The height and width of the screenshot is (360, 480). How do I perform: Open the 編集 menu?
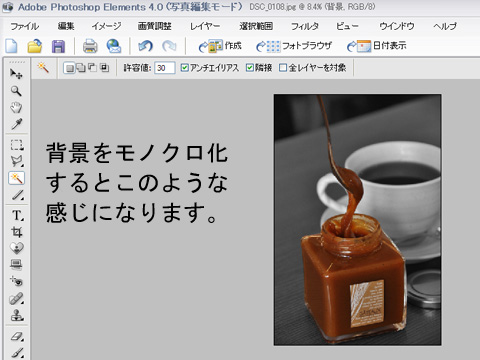[66, 26]
